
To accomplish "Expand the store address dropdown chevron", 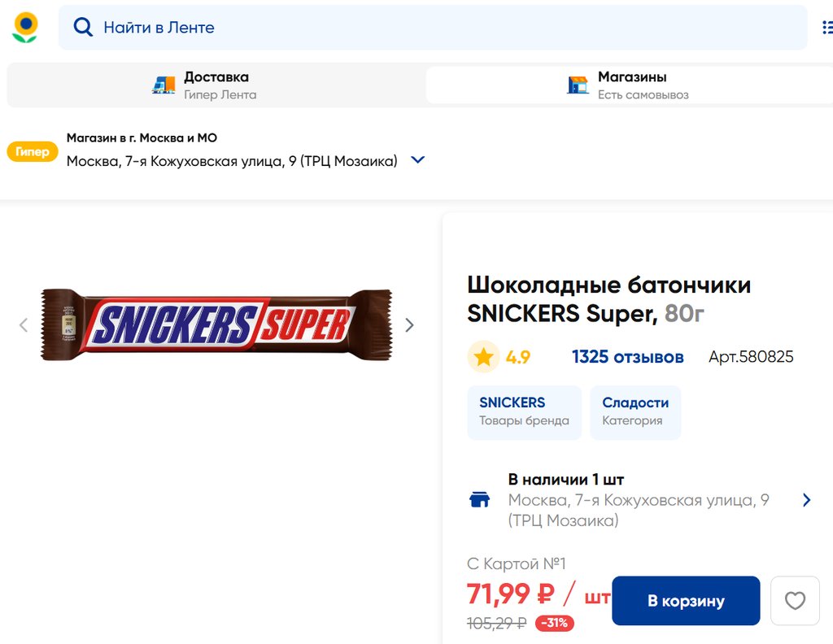I will (417, 160).
